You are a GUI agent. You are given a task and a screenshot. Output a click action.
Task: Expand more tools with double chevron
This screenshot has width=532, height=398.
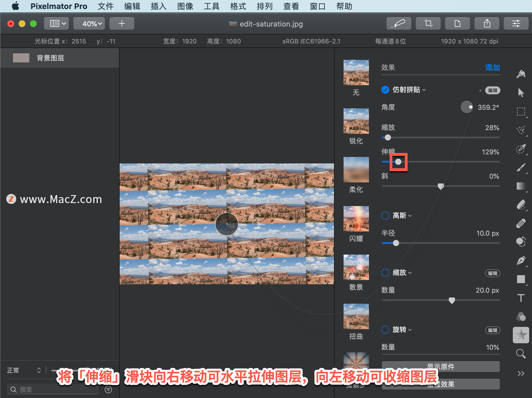pos(521,373)
